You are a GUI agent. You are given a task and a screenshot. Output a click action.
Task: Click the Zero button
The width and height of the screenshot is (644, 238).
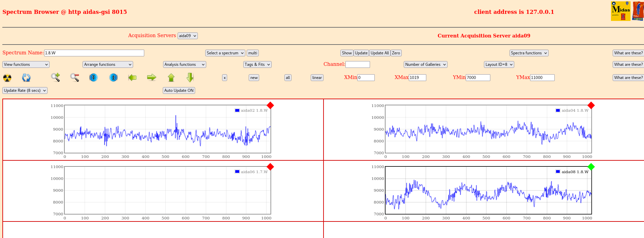(396, 53)
